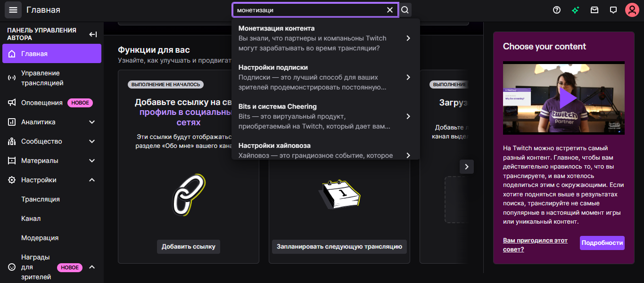
Task: Click the Подробности button
Action: click(x=602, y=243)
